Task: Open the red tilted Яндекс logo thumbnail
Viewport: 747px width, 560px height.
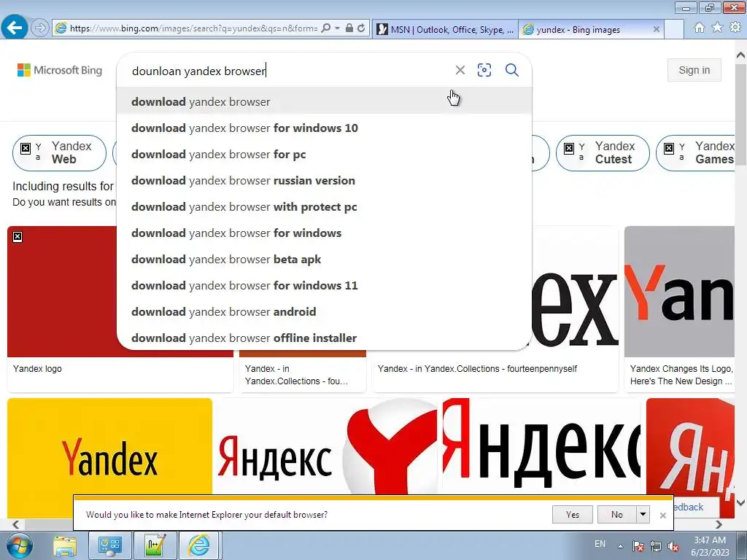Action: (x=690, y=448)
